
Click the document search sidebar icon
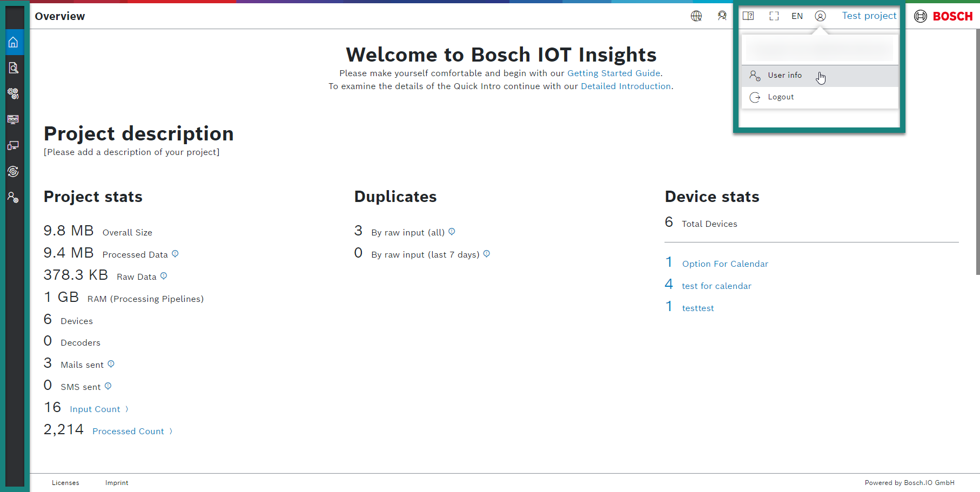click(14, 68)
